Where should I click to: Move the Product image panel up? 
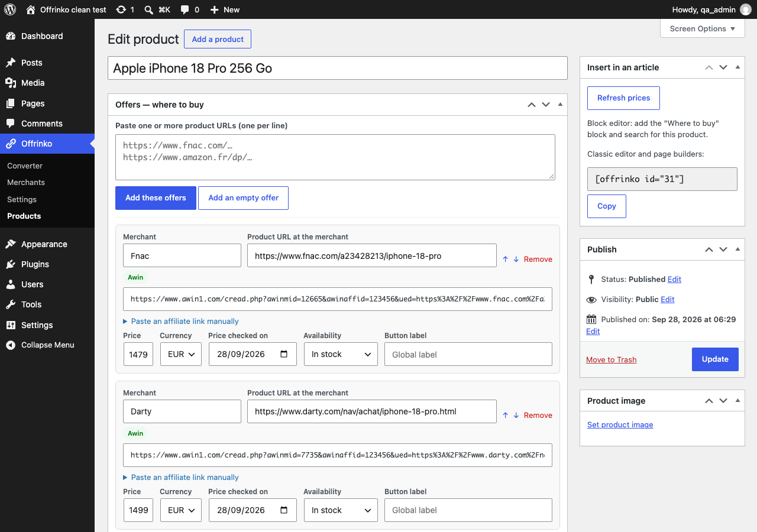pyautogui.click(x=709, y=401)
